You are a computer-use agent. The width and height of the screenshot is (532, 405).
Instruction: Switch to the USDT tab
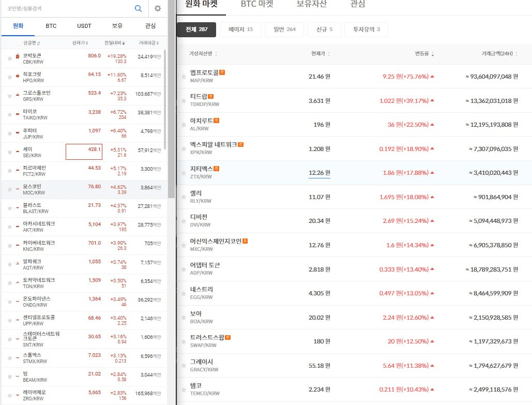[x=84, y=25]
